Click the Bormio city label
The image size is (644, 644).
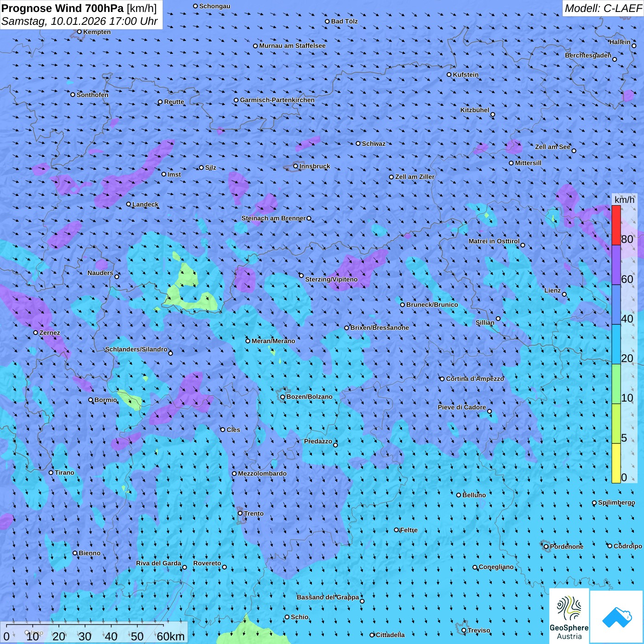coord(105,400)
